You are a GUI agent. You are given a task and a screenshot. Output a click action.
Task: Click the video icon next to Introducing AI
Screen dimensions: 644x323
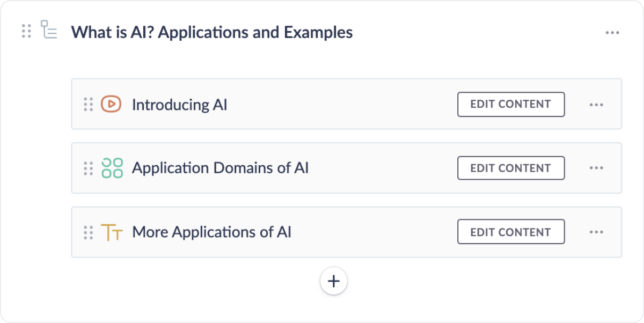click(x=111, y=104)
